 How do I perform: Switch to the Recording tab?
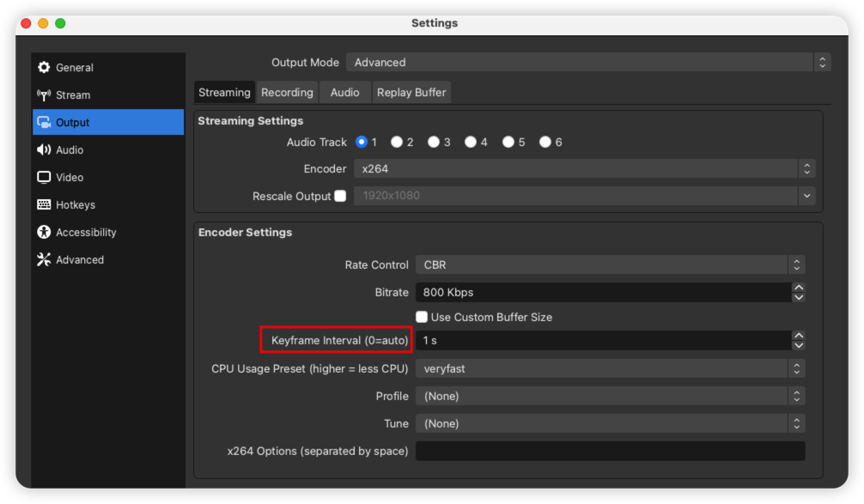point(287,93)
